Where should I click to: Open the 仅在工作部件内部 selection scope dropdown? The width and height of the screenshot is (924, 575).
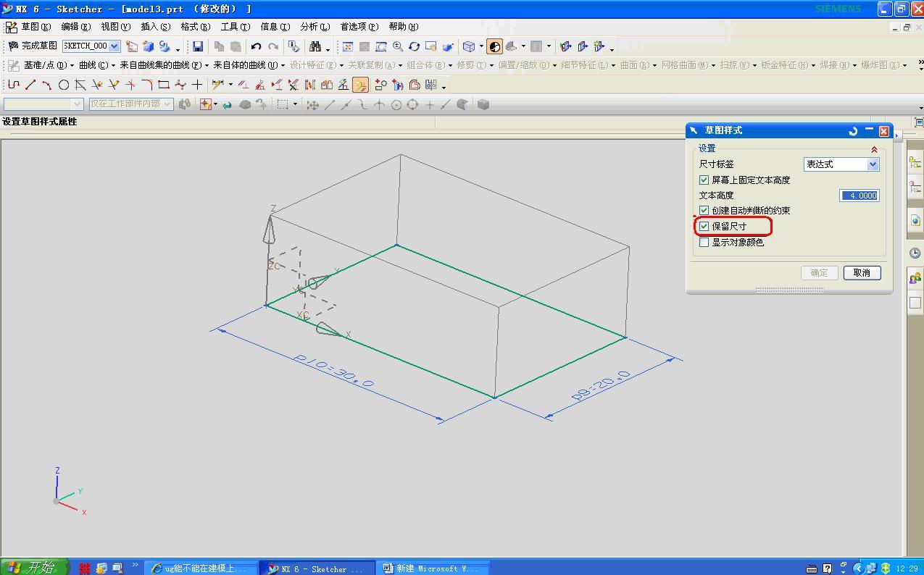131,104
